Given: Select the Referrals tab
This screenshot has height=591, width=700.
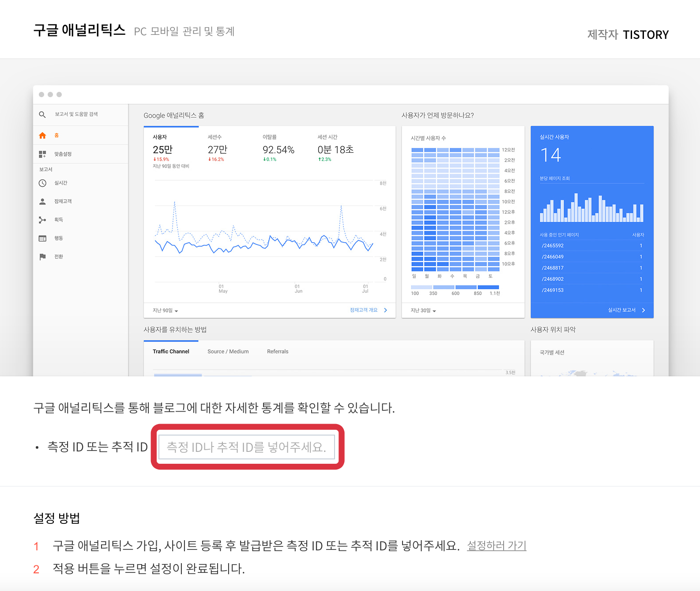Looking at the screenshot, I should click(x=278, y=352).
